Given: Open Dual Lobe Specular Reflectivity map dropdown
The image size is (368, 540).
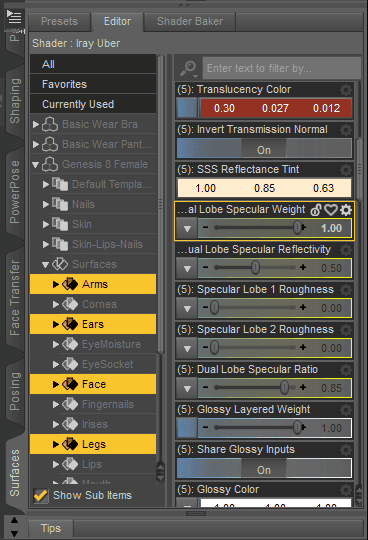Looking at the screenshot, I should (x=187, y=268).
